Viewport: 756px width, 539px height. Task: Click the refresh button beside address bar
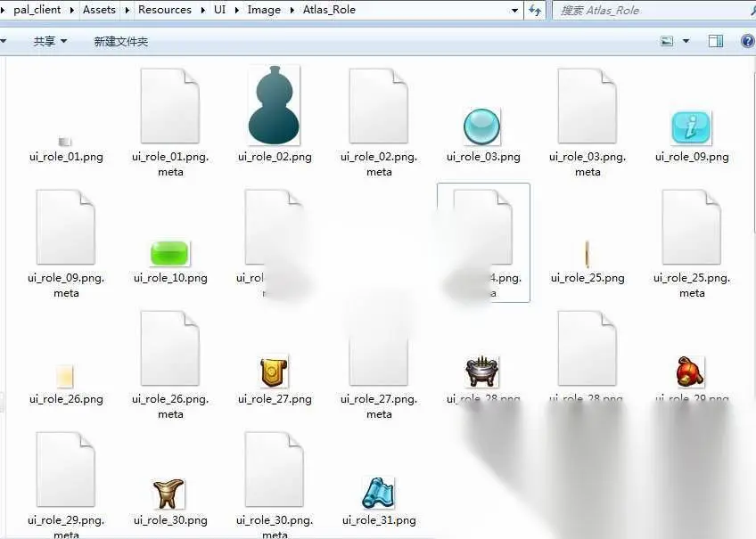pyautogui.click(x=535, y=10)
